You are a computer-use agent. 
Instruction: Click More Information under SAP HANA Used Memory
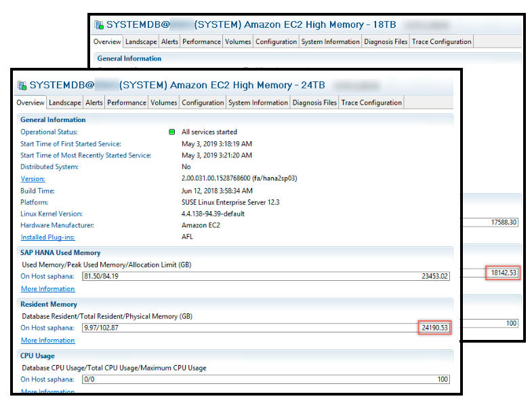47,289
